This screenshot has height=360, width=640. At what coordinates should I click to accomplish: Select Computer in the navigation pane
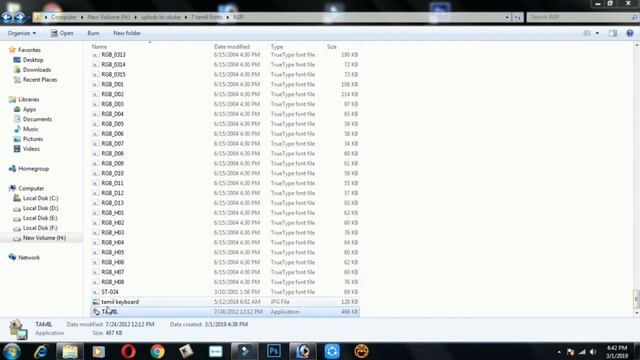point(31,189)
